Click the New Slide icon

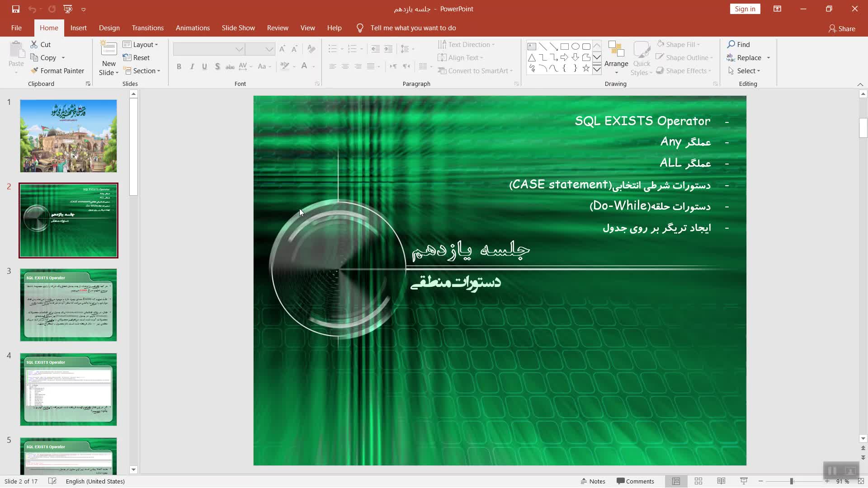point(108,49)
